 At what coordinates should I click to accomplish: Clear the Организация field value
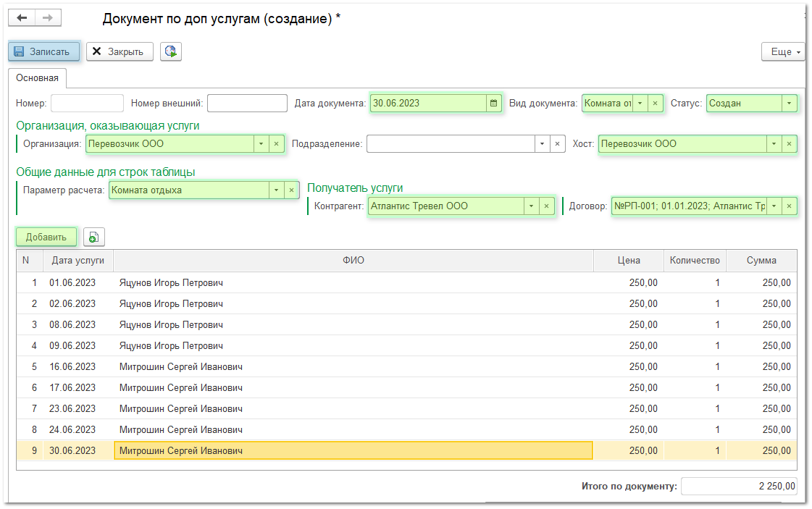click(x=276, y=144)
